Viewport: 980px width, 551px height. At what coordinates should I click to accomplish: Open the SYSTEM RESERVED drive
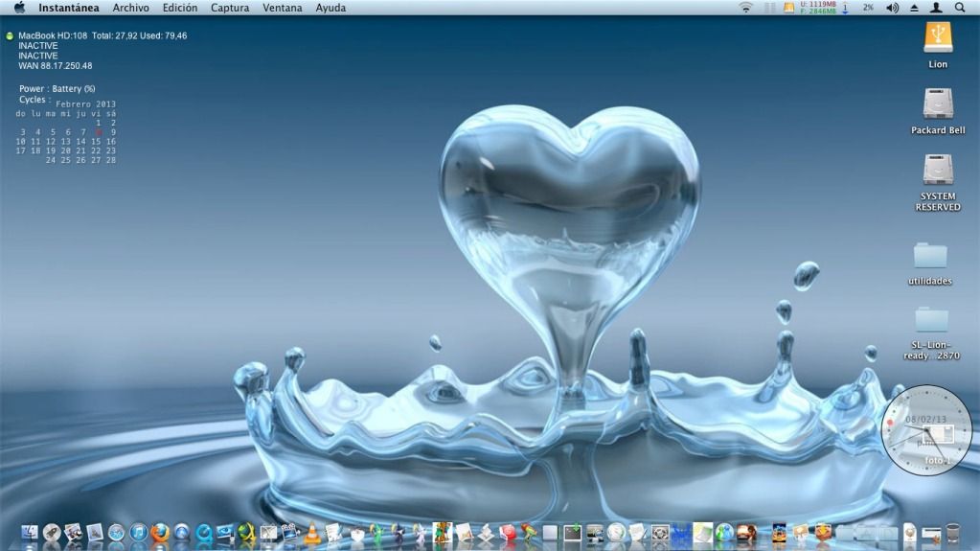pos(938,170)
